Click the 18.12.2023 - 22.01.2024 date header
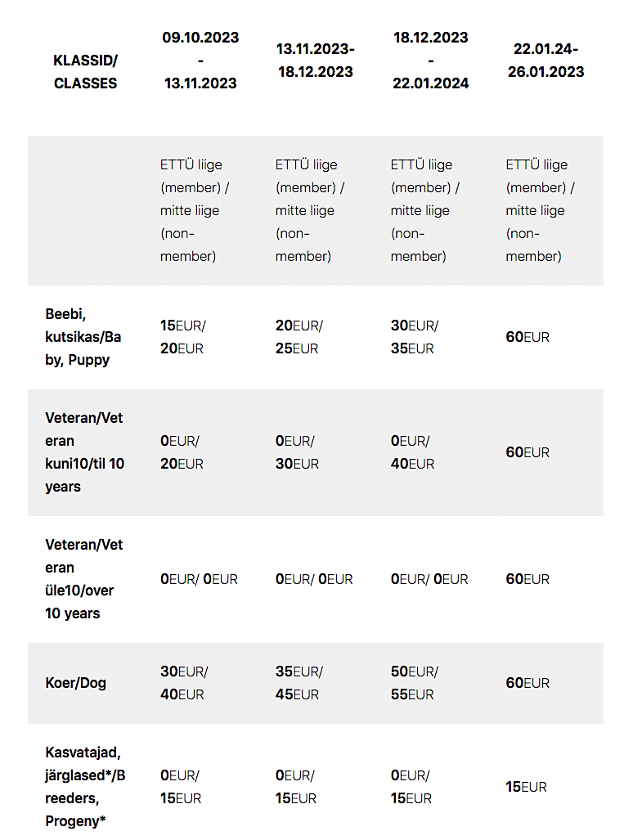Screen dimensions: 633x840 430,61
